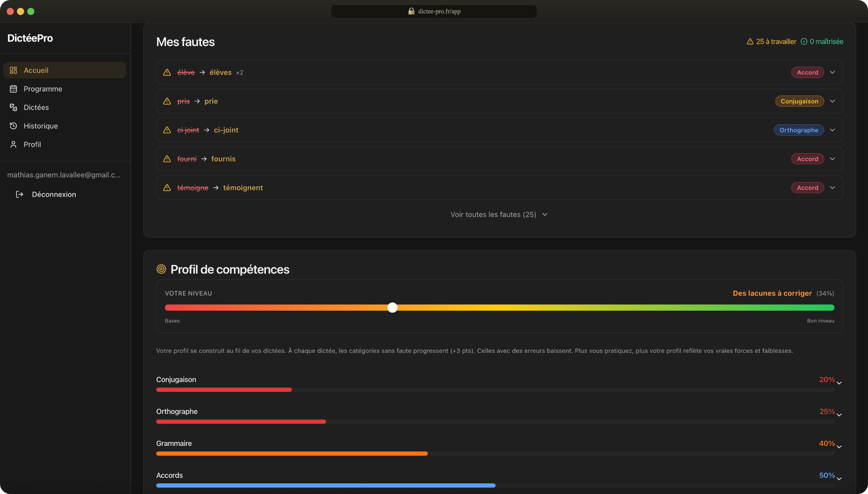This screenshot has width=868, height=494.
Task: Click the DictéePro logo
Action: (x=30, y=38)
